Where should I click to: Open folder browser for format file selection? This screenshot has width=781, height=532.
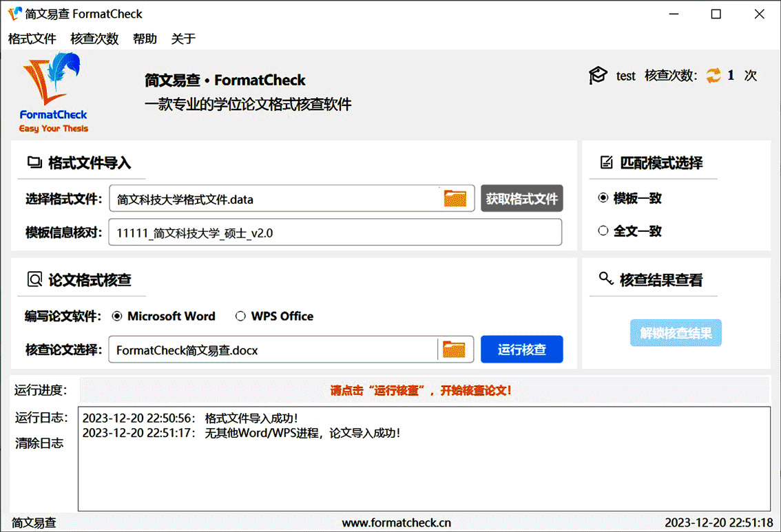pos(455,199)
